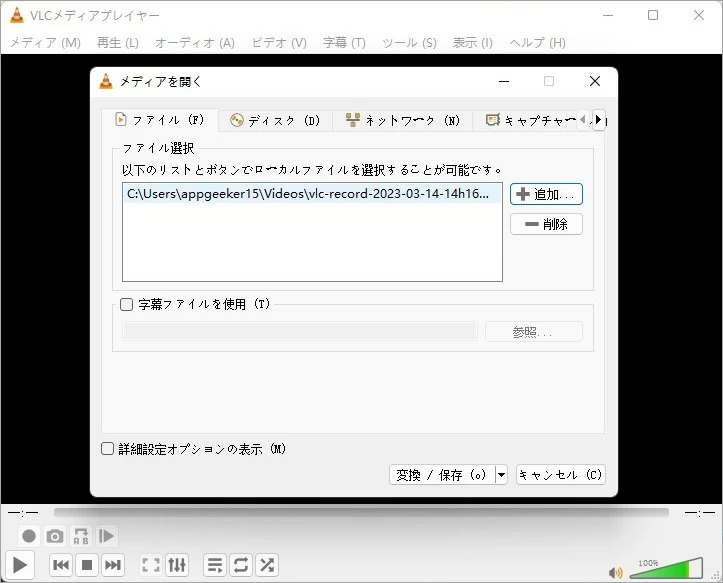Viewport: 723px width, 583px height.
Task: Click the remaining time label at right
Action: [x=699, y=512]
